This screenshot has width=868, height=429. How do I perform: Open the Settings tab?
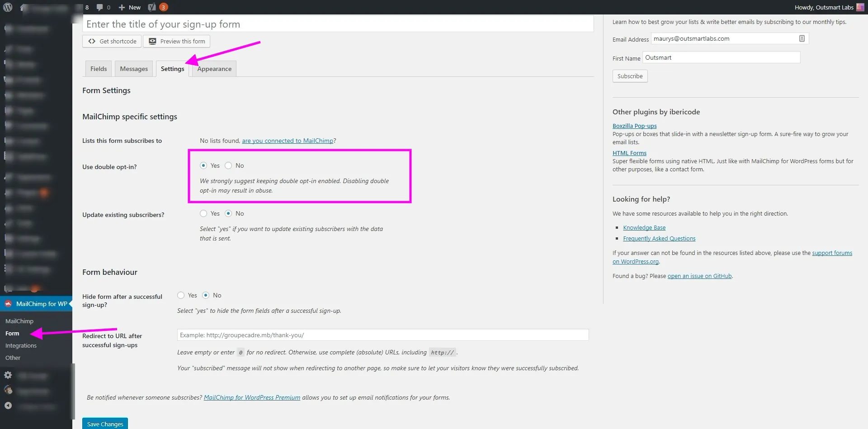(173, 69)
